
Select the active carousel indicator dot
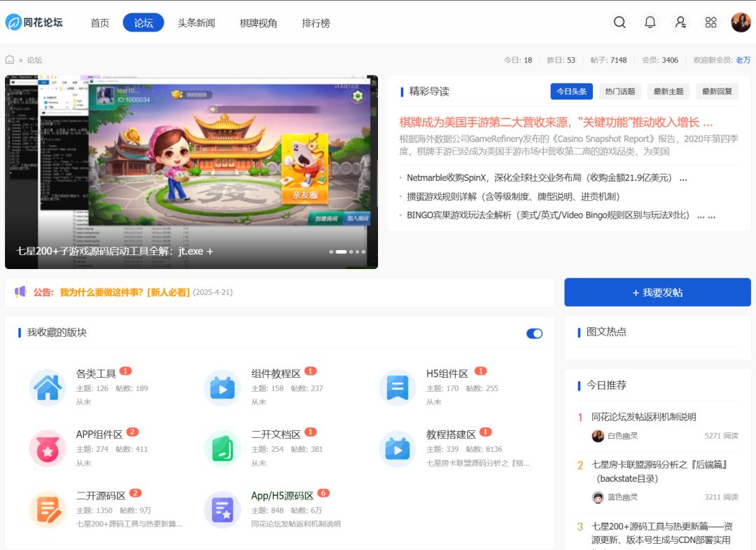pyautogui.click(x=341, y=252)
